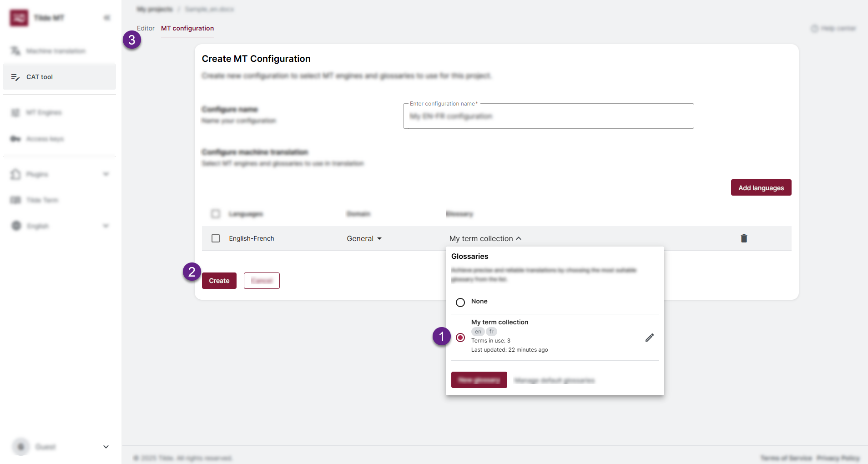868x464 pixels.
Task: Delete the English-French language row
Action: (x=743, y=238)
